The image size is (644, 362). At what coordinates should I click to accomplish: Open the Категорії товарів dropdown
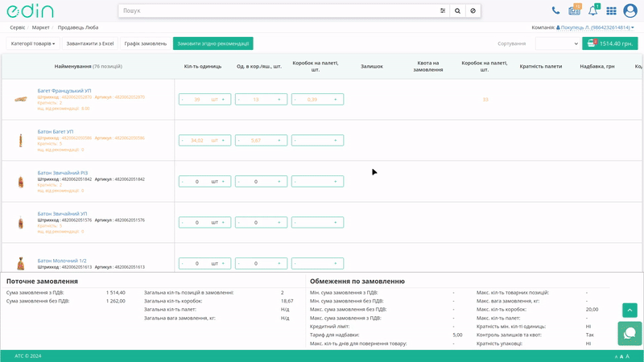click(33, 43)
